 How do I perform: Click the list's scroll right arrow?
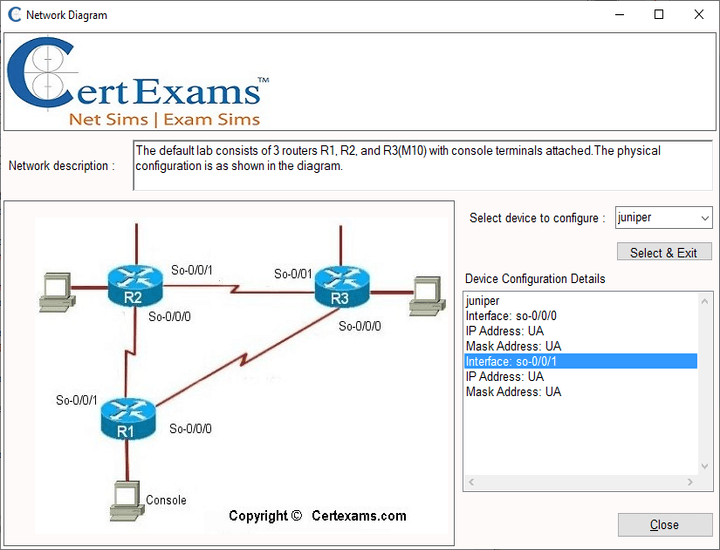click(x=690, y=482)
